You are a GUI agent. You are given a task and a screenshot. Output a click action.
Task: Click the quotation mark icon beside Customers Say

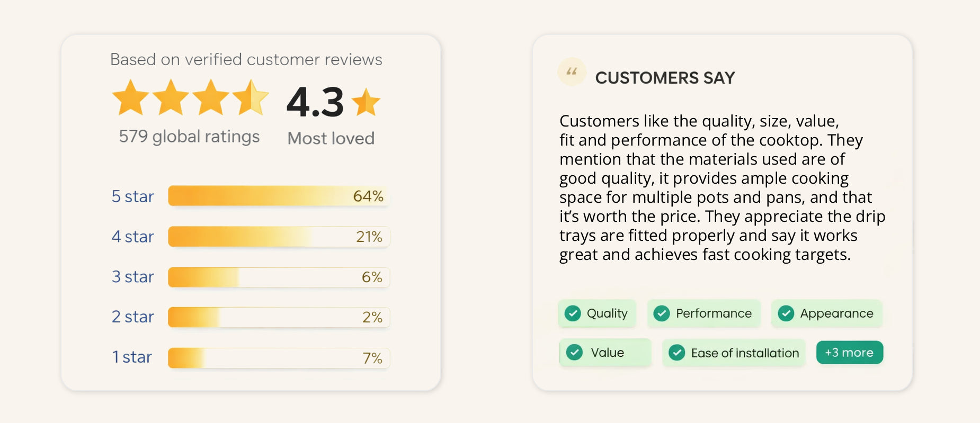pyautogui.click(x=572, y=71)
